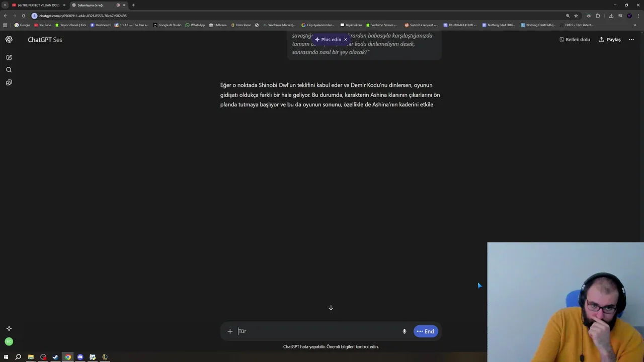Open the green user profile avatar
This screenshot has height=362, width=644.
click(x=9, y=341)
